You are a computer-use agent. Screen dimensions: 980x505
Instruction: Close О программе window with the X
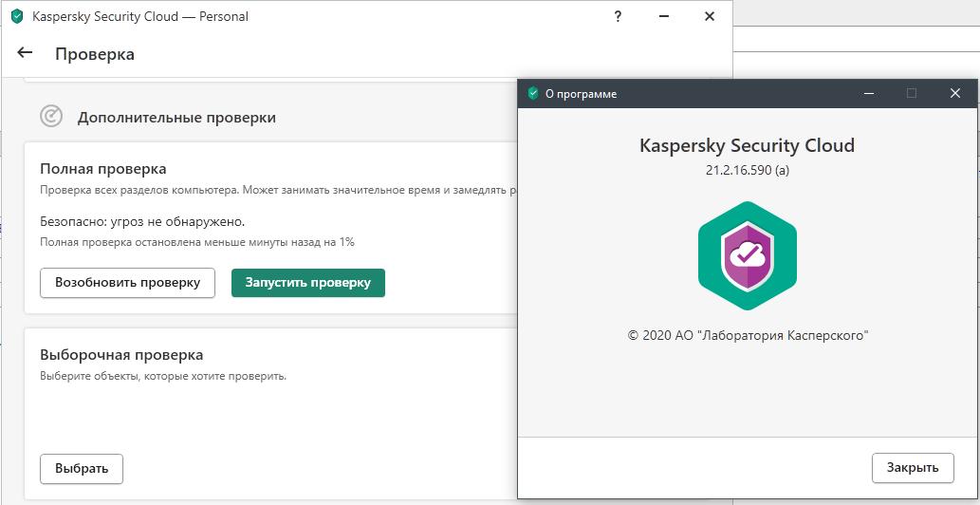click(954, 94)
